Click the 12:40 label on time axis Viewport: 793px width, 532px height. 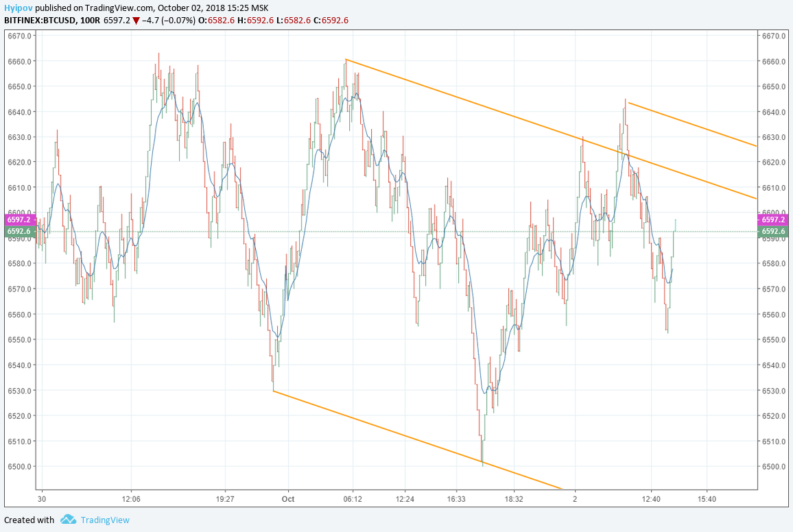651,499
